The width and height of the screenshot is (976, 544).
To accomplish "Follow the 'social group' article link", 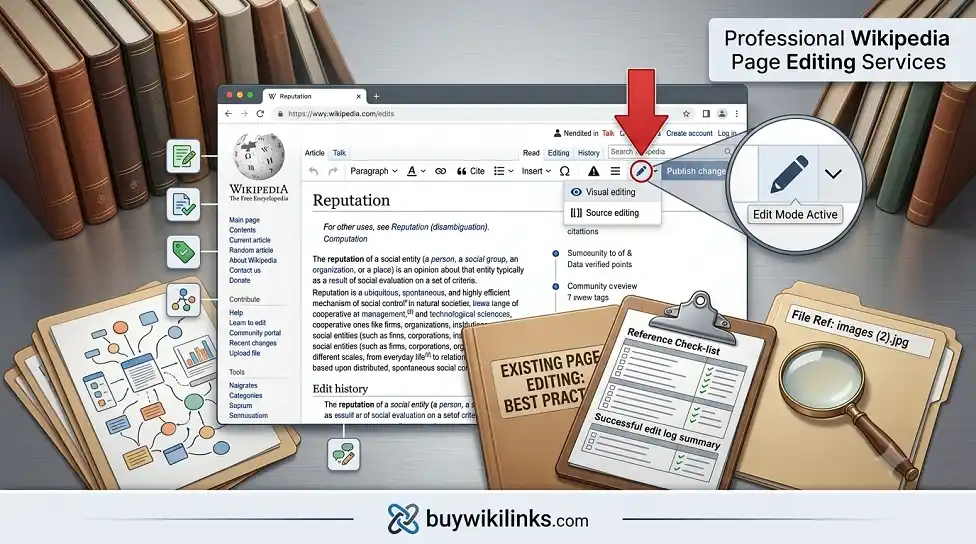I will click(486, 259).
